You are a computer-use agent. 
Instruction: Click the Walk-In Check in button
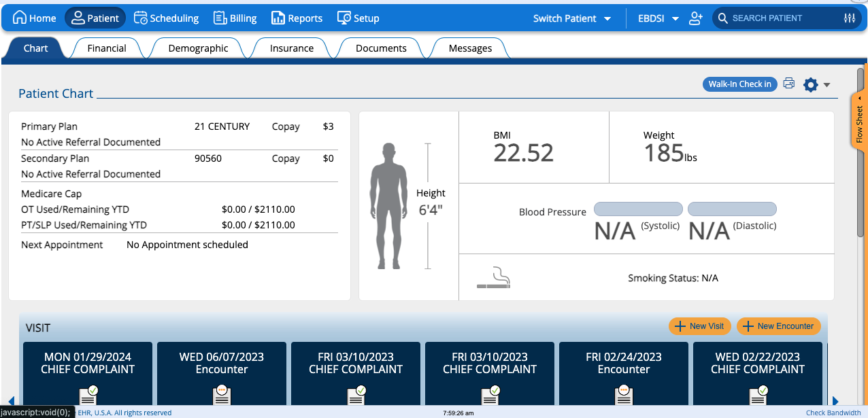point(739,84)
